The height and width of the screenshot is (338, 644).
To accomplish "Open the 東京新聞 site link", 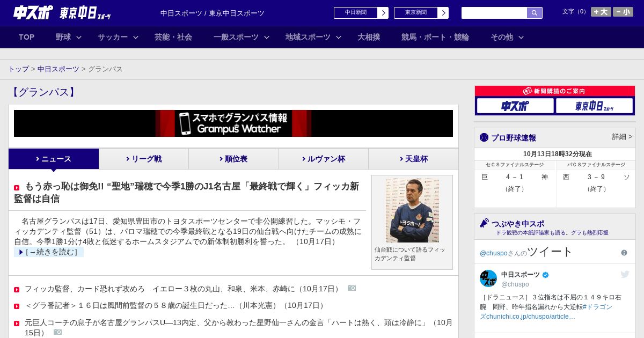I will tap(421, 13).
